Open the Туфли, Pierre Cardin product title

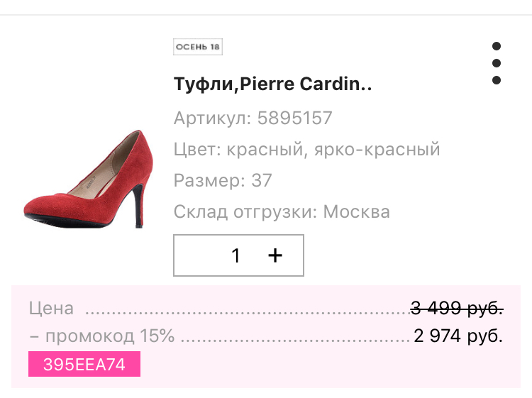(273, 84)
